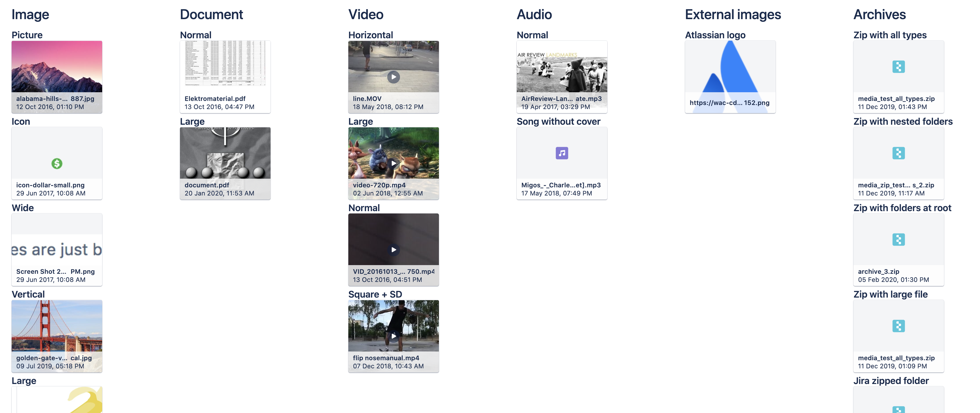The image size is (980, 413).
Task: Play the VID_20161013 video
Action: (393, 250)
